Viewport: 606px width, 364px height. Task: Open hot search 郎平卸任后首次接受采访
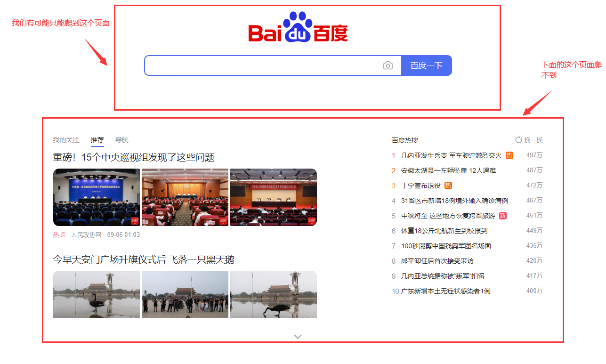(437, 261)
